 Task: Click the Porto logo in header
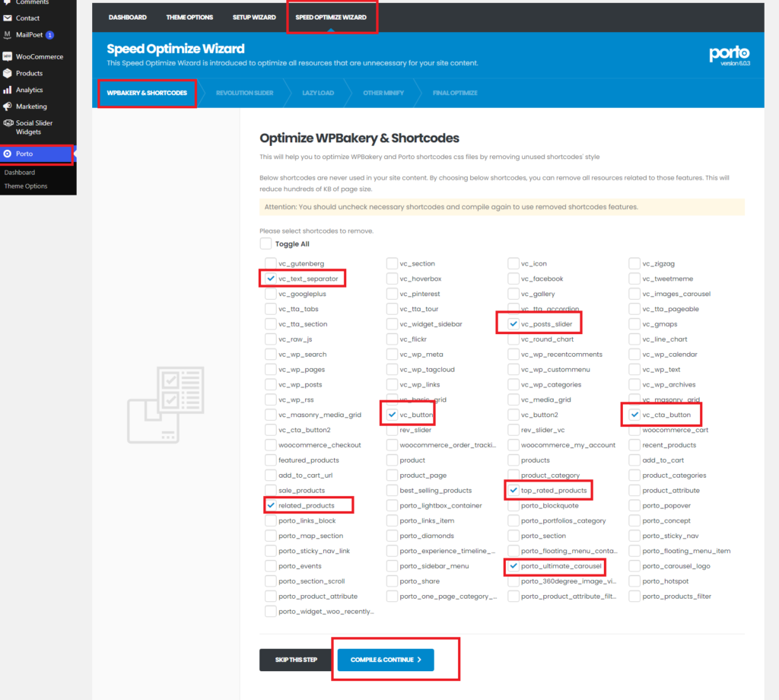[730, 56]
